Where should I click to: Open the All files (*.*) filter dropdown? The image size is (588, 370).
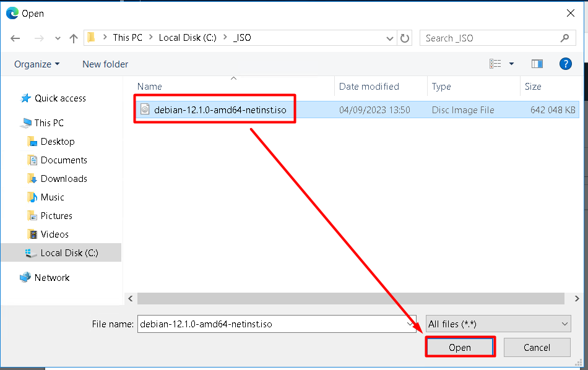click(x=498, y=324)
